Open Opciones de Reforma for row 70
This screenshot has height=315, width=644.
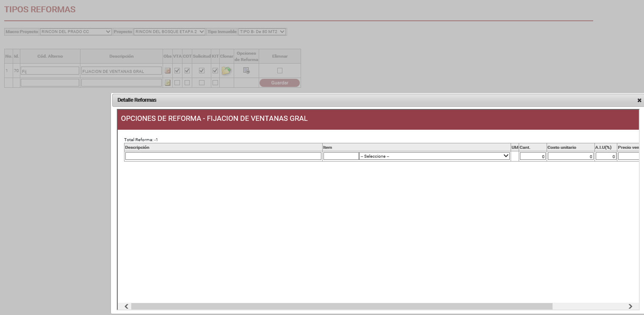pyautogui.click(x=246, y=71)
